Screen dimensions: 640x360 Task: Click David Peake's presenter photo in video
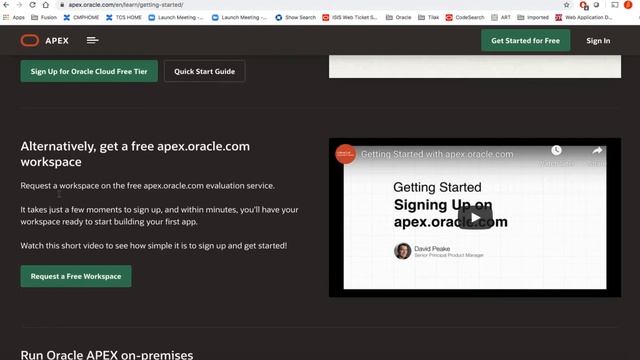(402, 251)
